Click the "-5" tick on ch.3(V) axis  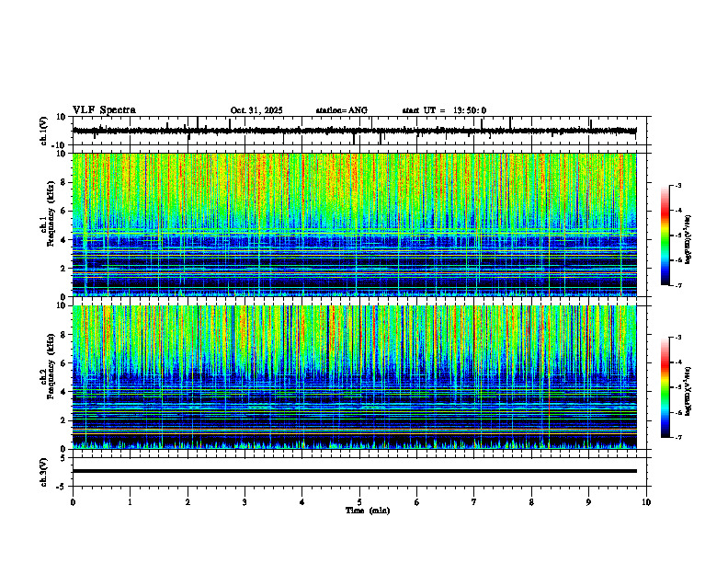(62, 487)
